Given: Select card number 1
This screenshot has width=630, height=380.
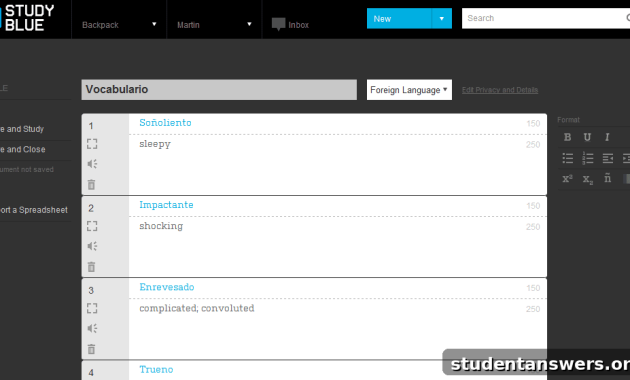Looking at the screenshot, I should (x=91, y=126).
